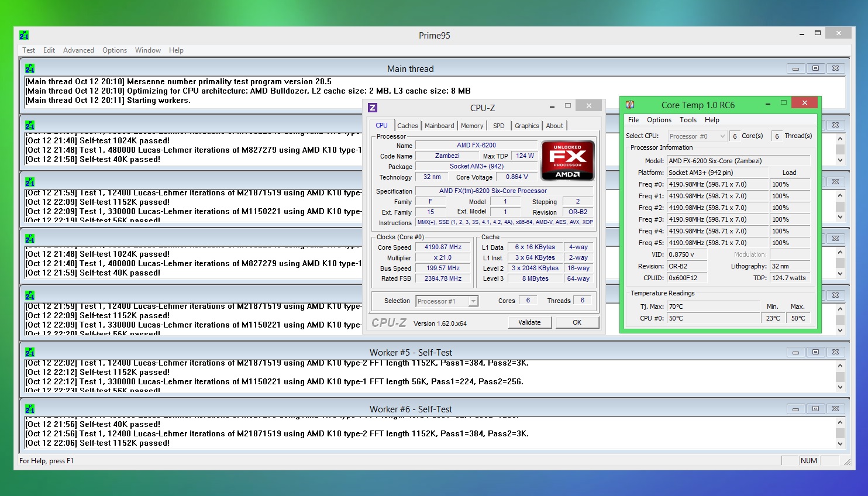Open Core Temp's Options menu
Image resolution: width=868 pixels, height=496 pixels.
pos(659,120)
